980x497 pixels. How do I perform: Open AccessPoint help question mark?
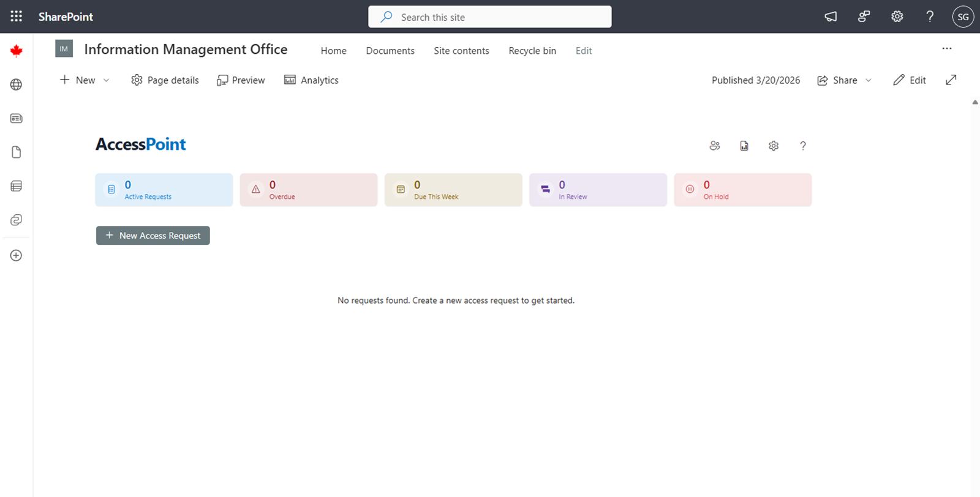(803, 146)
